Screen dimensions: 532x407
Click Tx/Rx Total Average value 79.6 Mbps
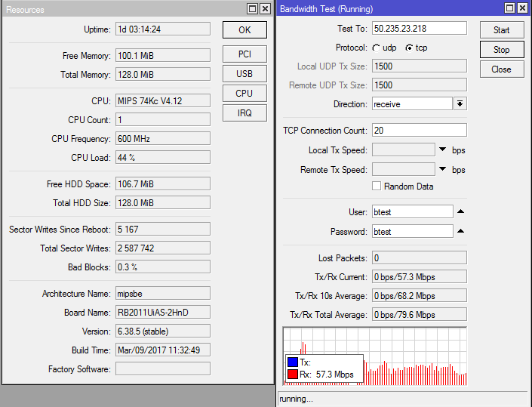420,315
